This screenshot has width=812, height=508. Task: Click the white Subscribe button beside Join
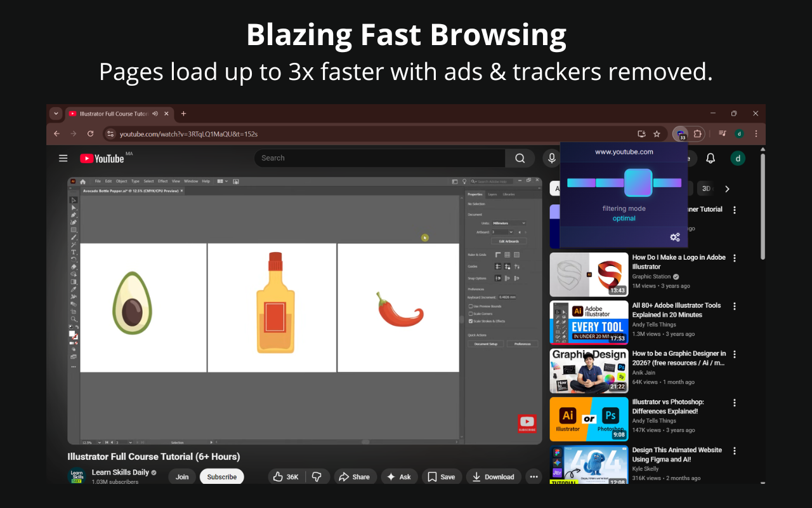[222, 477]
